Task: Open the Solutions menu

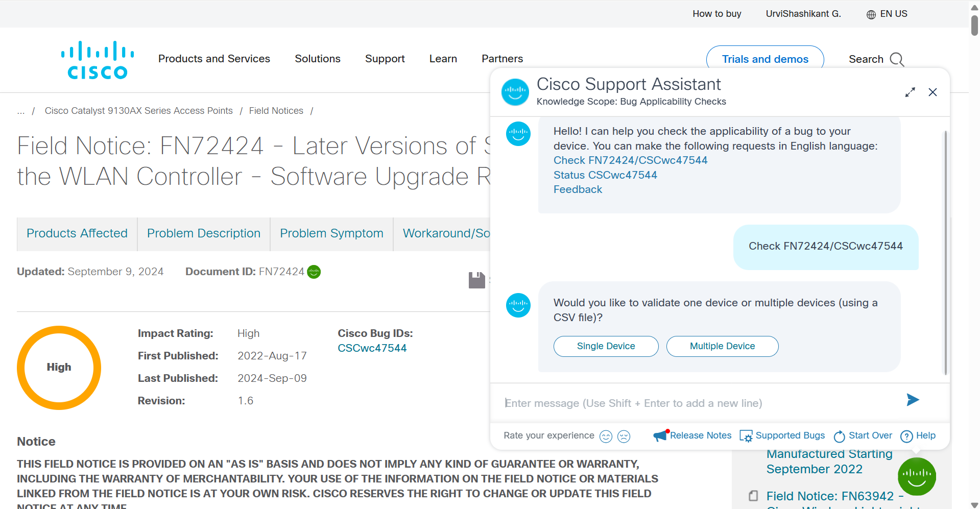Action: coord(318,59)
